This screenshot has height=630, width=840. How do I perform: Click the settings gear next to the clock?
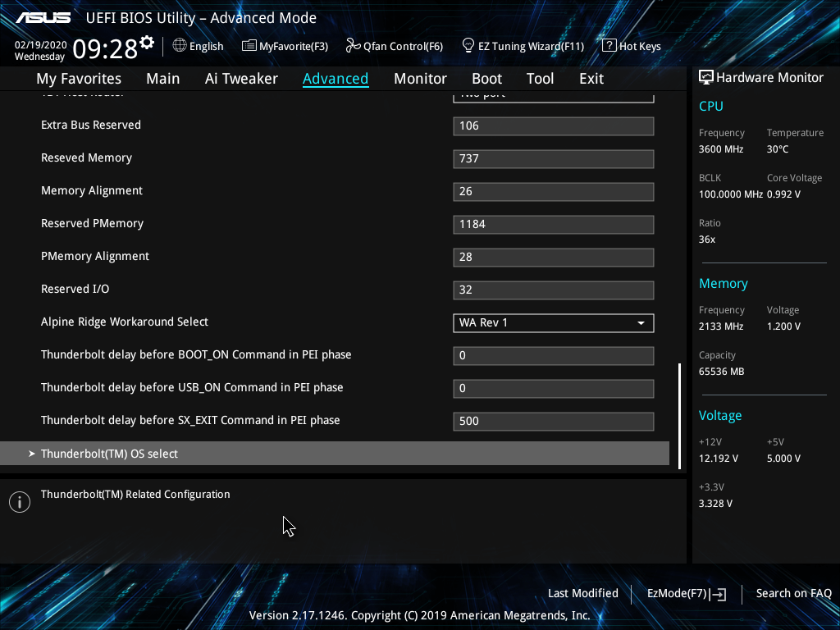pos(147,43)
